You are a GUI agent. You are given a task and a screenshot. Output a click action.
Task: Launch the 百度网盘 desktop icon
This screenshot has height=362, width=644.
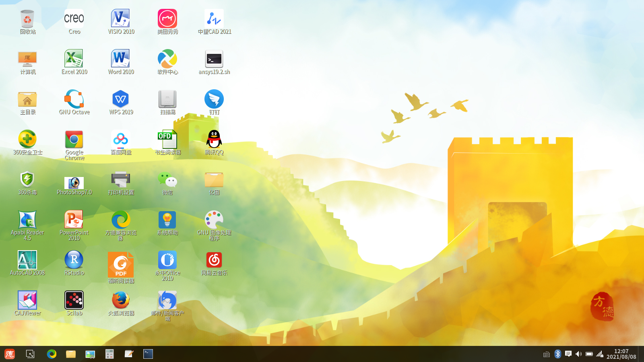pos(121,140)
